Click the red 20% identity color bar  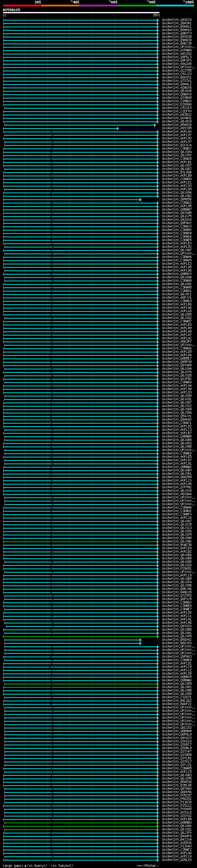(x=22, y=6)
